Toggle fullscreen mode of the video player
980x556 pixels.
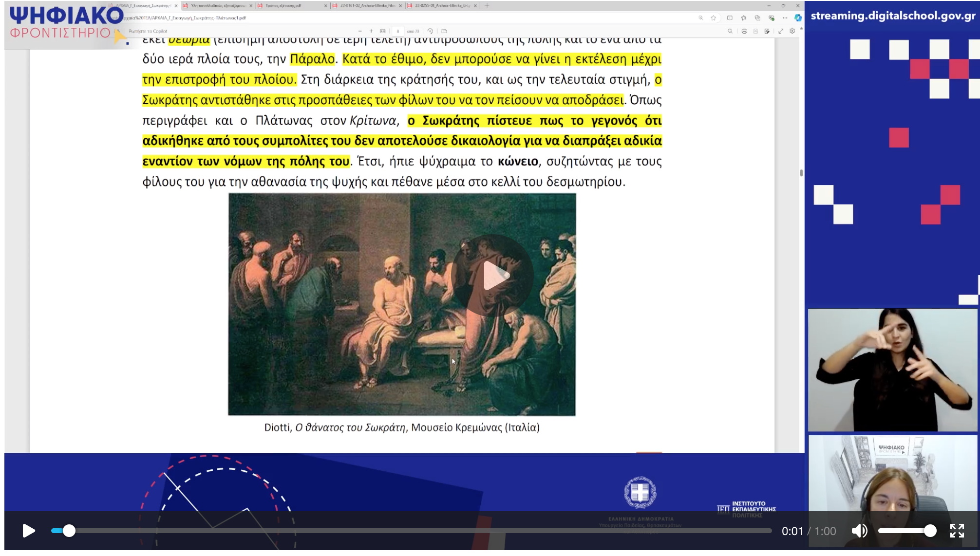click(957, 531)
